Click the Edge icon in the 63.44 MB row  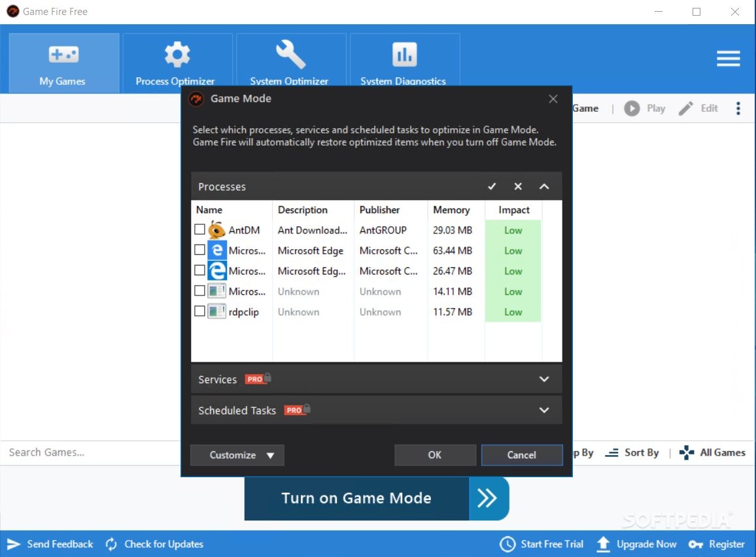coord(217,250)
